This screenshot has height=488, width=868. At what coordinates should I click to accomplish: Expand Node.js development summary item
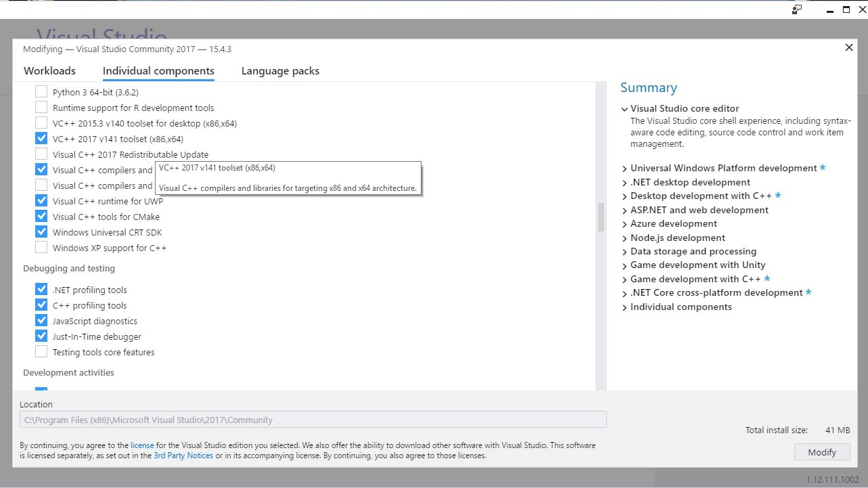(624, 238)
